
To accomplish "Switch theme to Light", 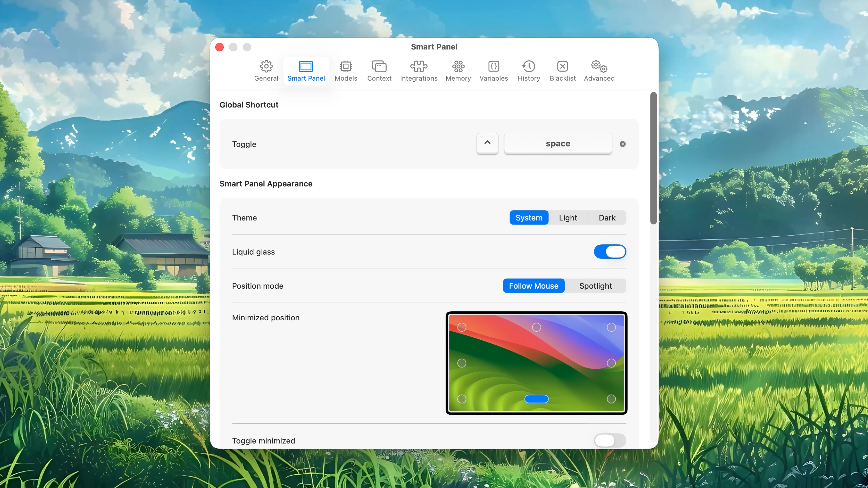I will pyautogui.click(x=568, y=218).
